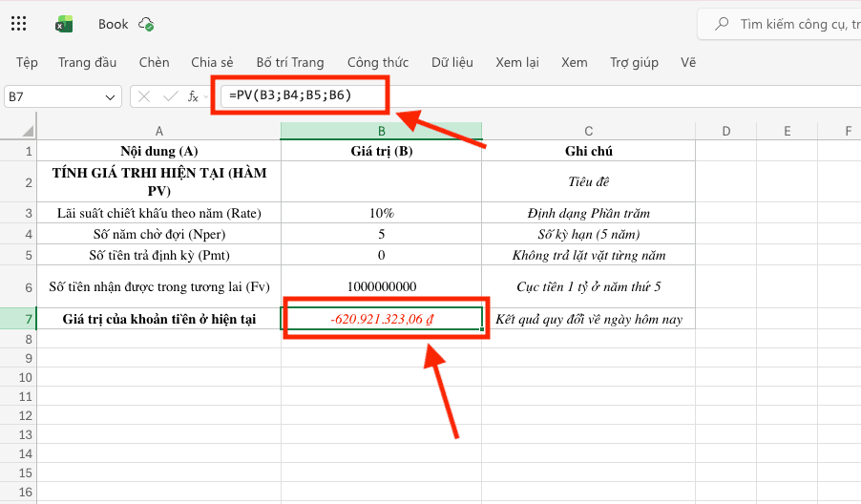Click the search magnifier icon
Image resolution: width=861 pixels, height=504 pixels.
[x=722, y=24]
